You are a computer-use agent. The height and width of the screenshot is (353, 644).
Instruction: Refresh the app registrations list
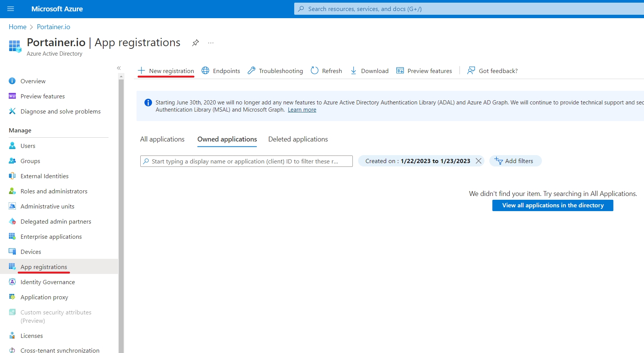click(326, 71)
